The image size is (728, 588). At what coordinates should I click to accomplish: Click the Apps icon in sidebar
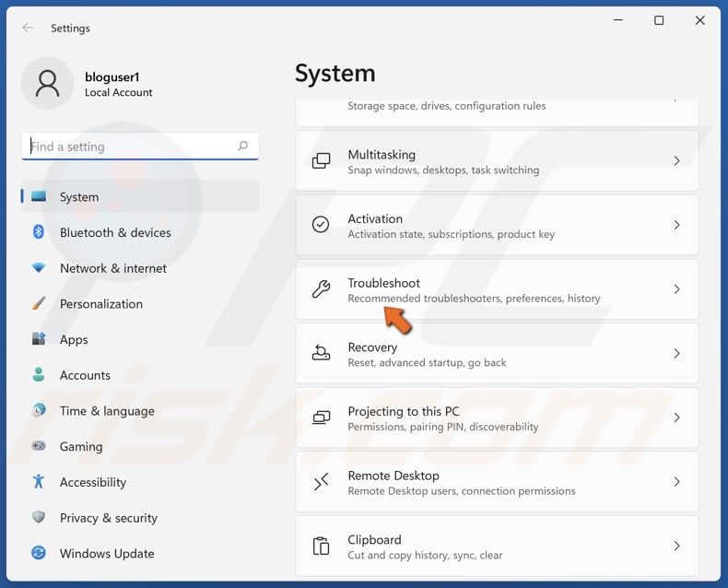(39, 338)
